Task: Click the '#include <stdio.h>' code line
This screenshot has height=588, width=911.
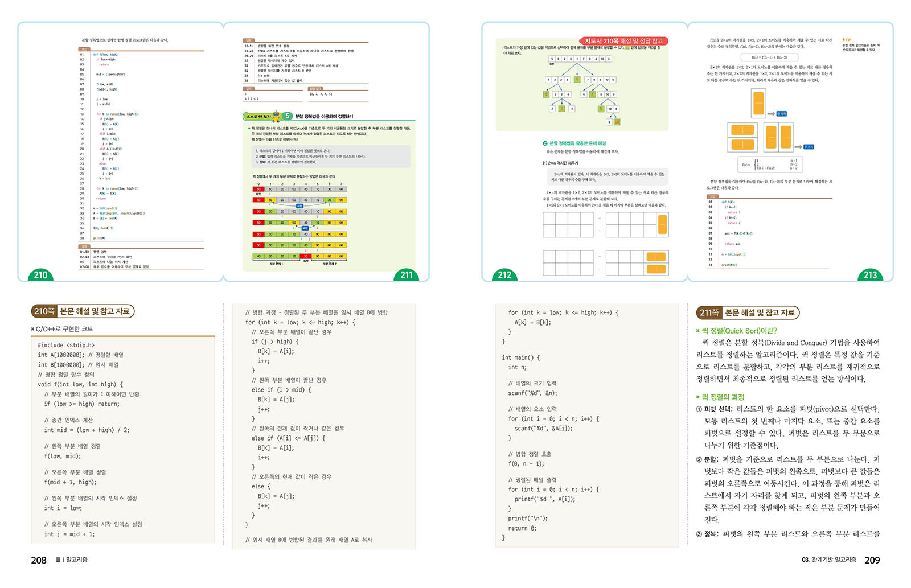Action: 66,345
